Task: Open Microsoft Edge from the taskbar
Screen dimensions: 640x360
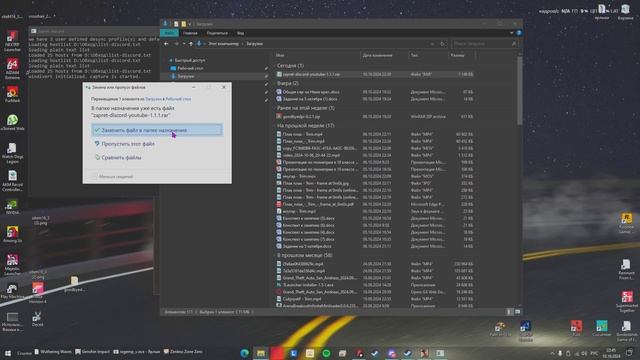Action: pos(244,353)
